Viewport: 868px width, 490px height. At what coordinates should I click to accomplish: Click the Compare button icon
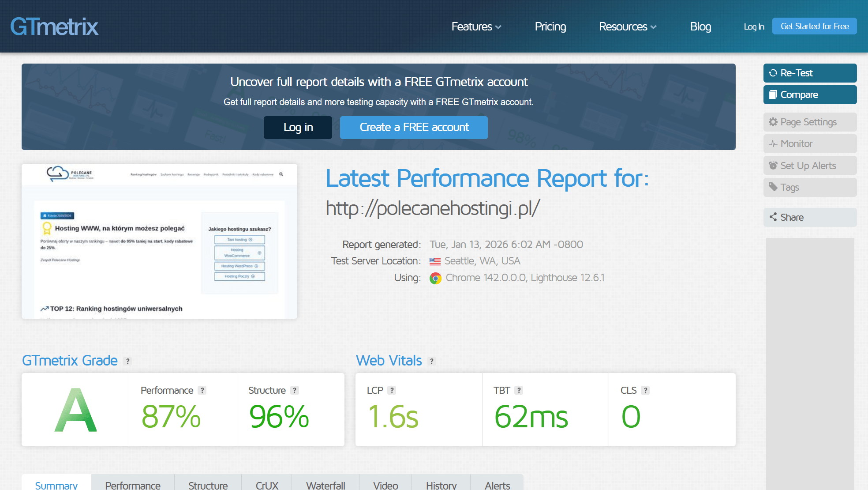tap(773, 95)
